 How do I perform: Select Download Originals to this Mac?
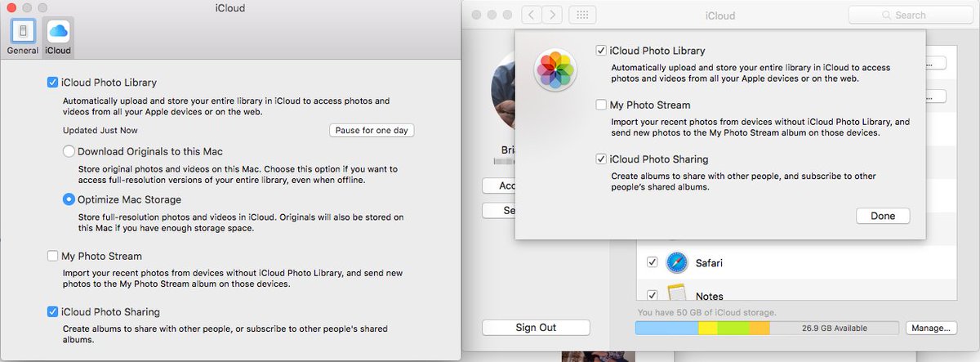tap(69, 151)
